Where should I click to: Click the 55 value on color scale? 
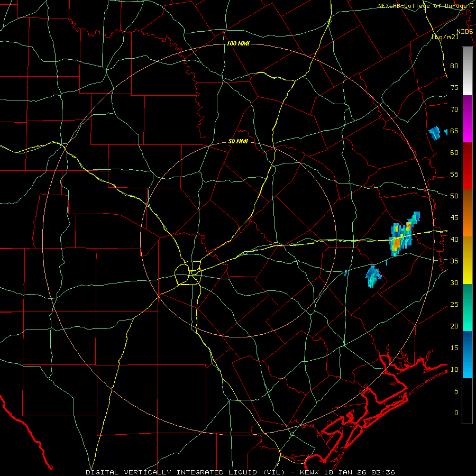coord(454,175)
